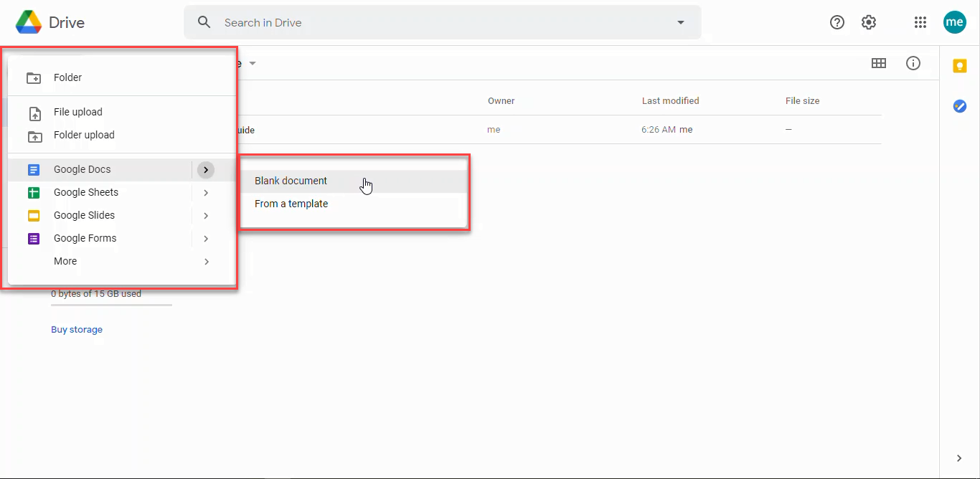Sort by Last modified column header
980x479 pixels.
pyautogui.click(x=670, y=101)
